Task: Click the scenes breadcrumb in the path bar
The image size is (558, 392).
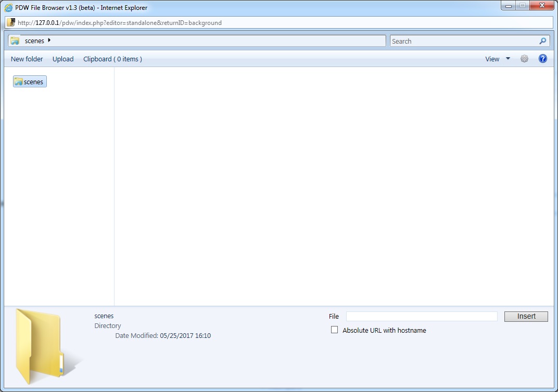Action: pos(34,41)
